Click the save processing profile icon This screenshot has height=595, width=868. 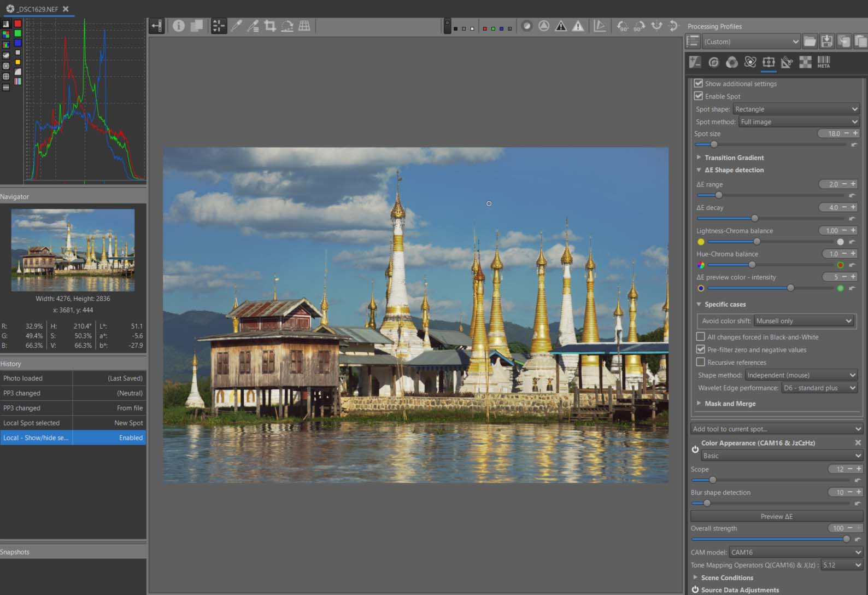pyautogui.click(x=827, y=42)
